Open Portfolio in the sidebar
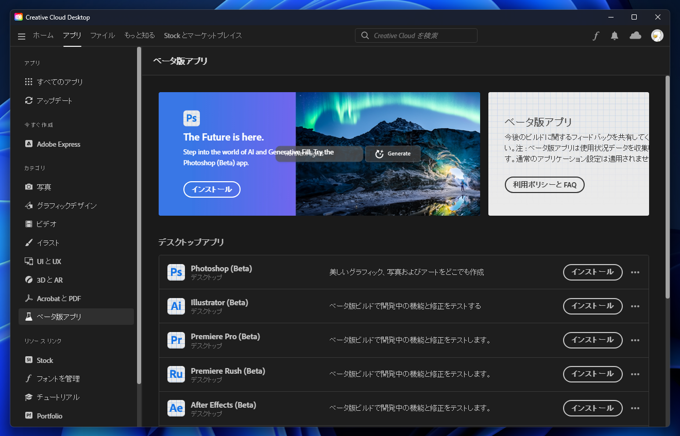680x436 pixels. 76,416
